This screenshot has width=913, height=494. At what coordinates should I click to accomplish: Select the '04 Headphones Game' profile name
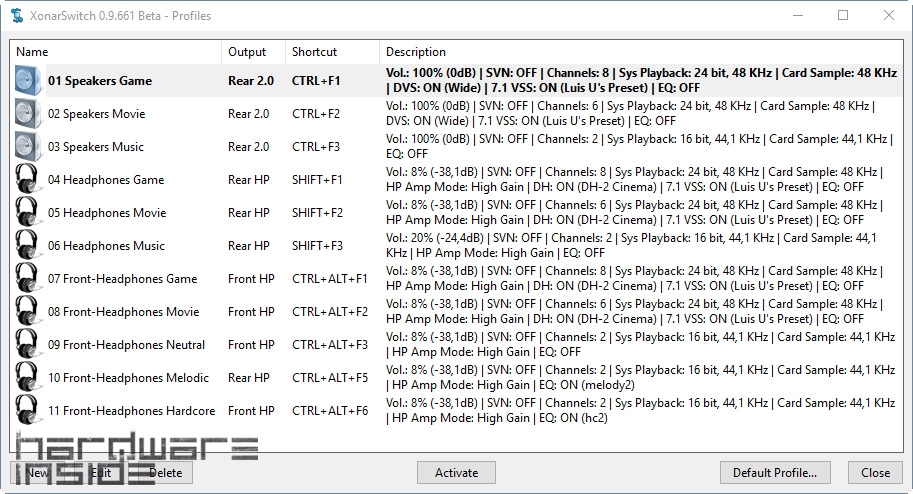pyautogui.click(x=106, y=180)
